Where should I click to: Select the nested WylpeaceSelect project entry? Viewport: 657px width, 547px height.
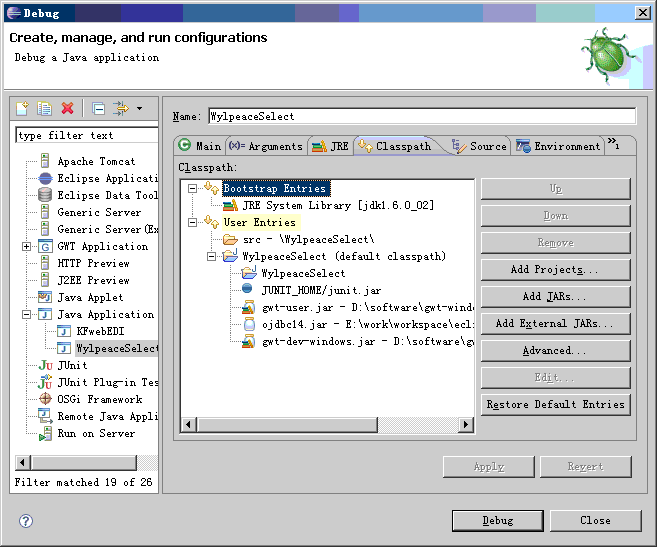tap(303, 273)
